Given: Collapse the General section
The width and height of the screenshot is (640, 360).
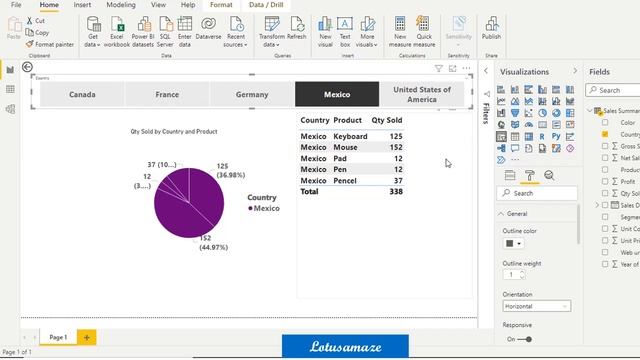Looking at the screenshot, I should coord(501,213).
